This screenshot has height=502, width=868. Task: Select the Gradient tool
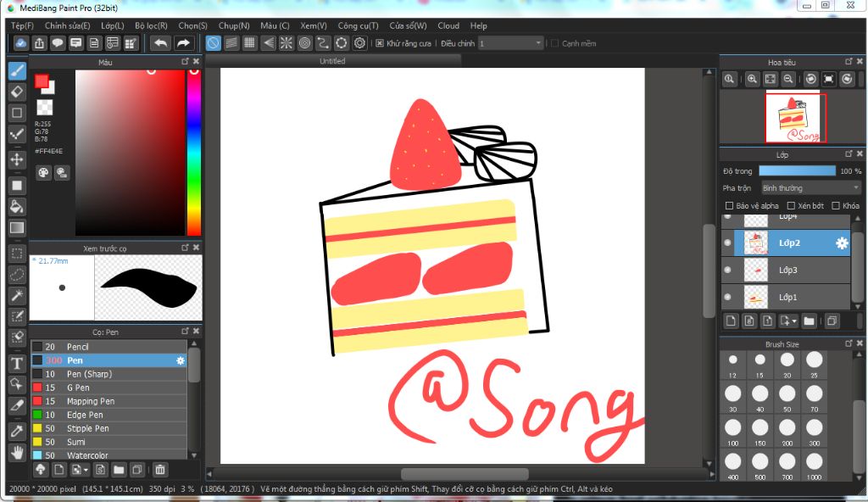(x=17, y=228)
